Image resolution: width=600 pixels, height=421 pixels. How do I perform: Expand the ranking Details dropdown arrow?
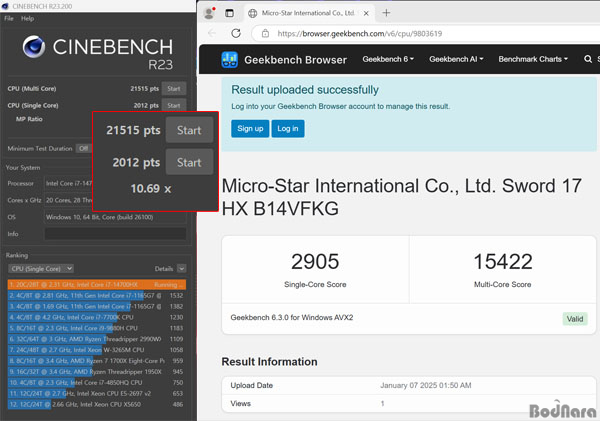[181, 269]
